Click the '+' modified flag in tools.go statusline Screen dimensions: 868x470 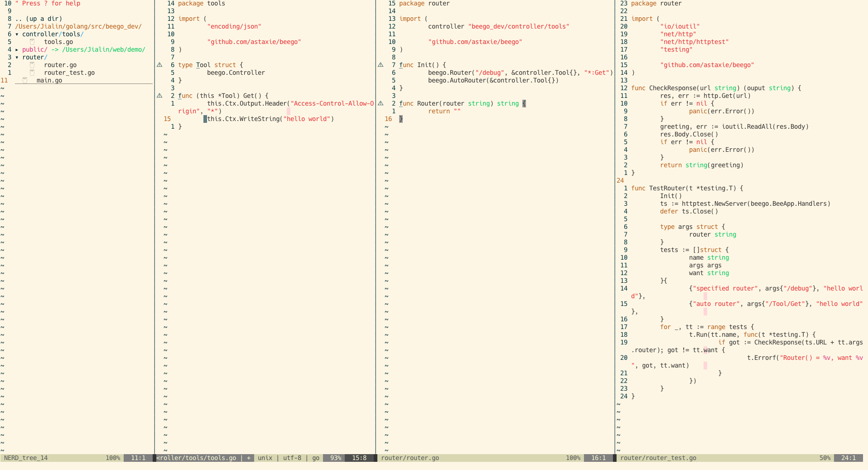(249, 458)
